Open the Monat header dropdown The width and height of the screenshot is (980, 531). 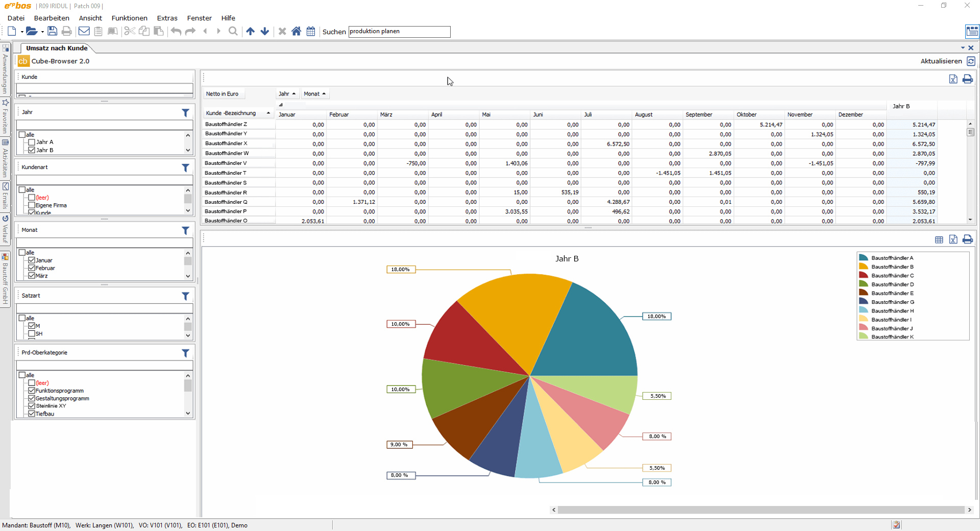pos(325,94)
